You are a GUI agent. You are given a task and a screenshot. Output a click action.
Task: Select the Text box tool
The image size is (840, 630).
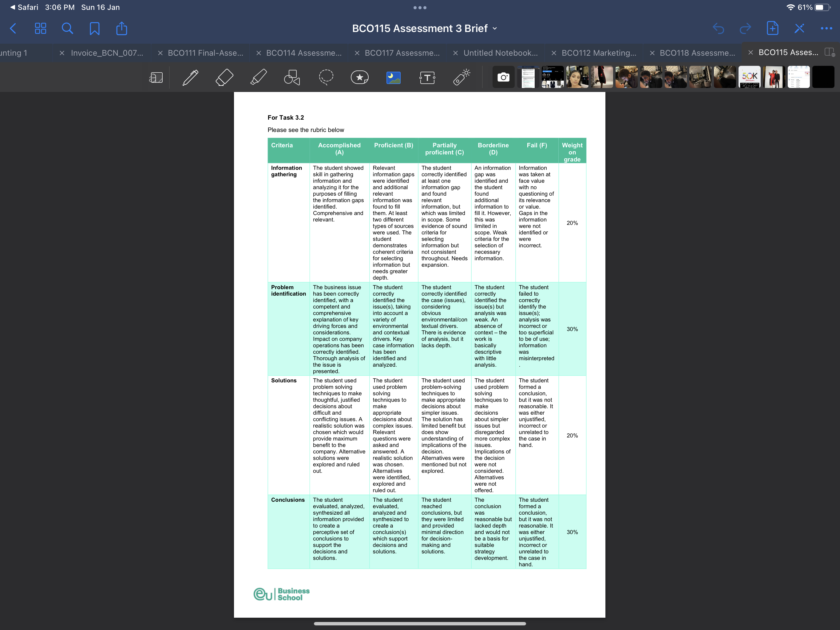point(427,78)
